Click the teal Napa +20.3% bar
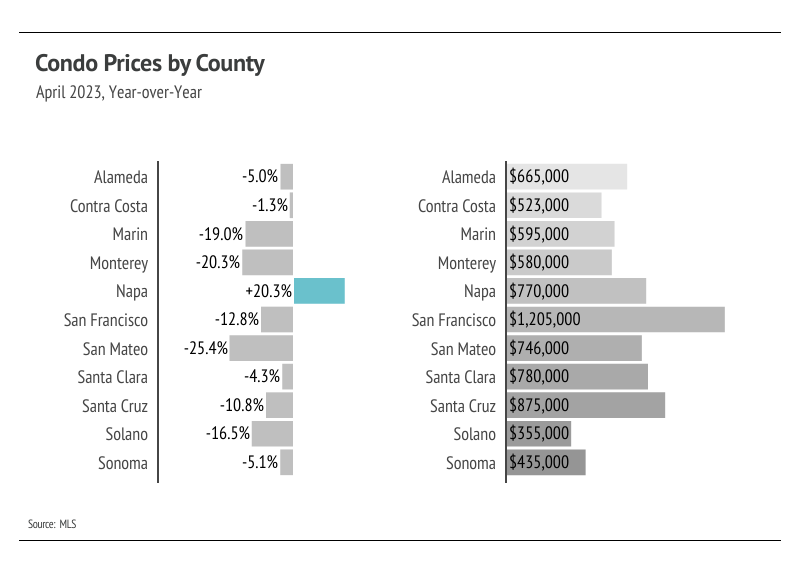Viewport: 801px width, 575px height. tap(319, 291)
